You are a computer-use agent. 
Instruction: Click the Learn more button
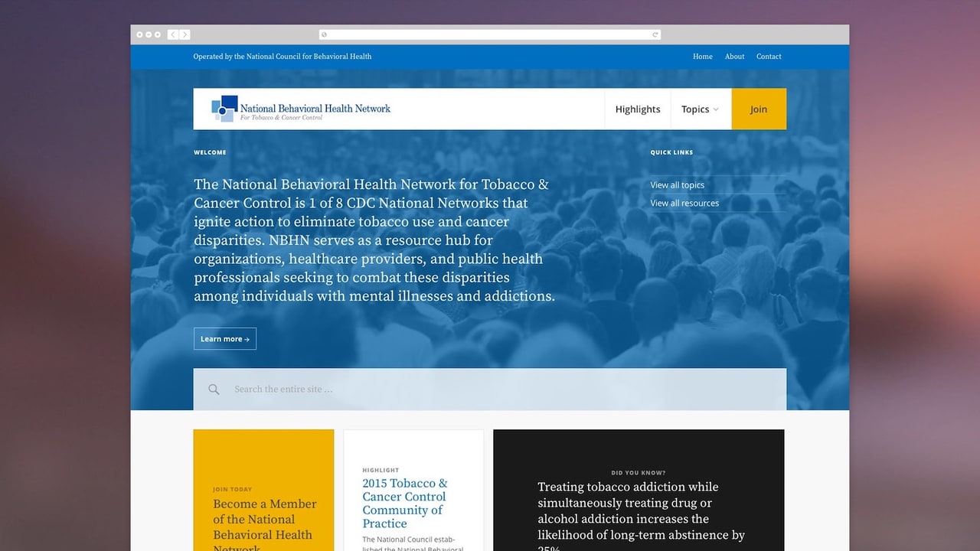click(225, 339)
